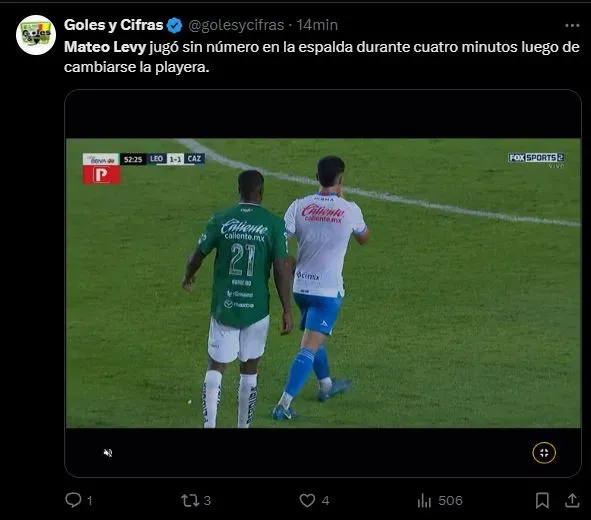
Task: Repost the tweet with the retweet icon
Action: click(x=189, y=500)
